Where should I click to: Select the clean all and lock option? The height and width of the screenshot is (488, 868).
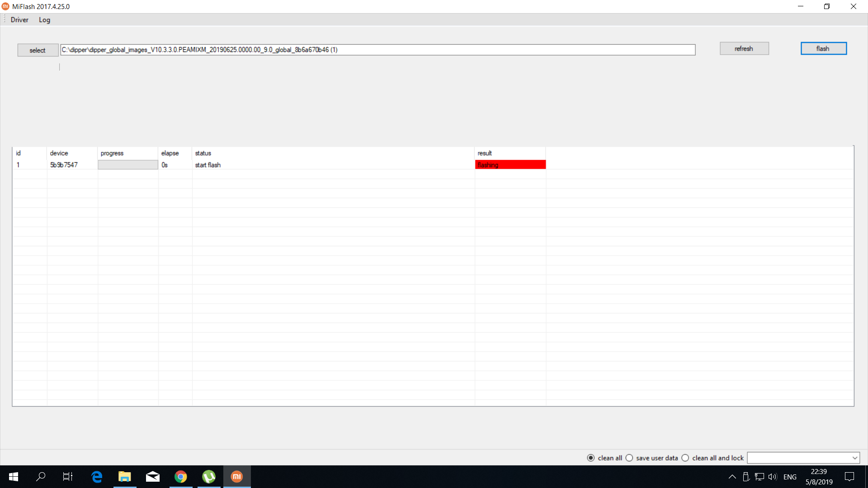(685, 458)
